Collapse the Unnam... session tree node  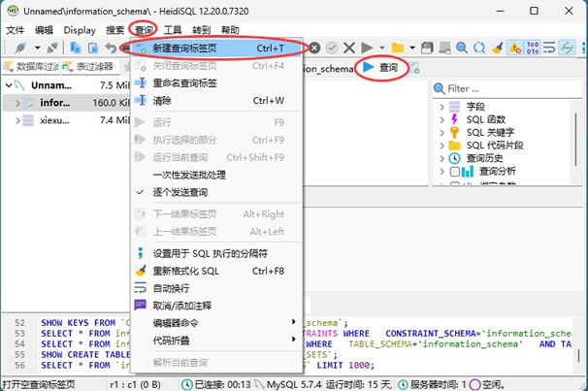9,85
